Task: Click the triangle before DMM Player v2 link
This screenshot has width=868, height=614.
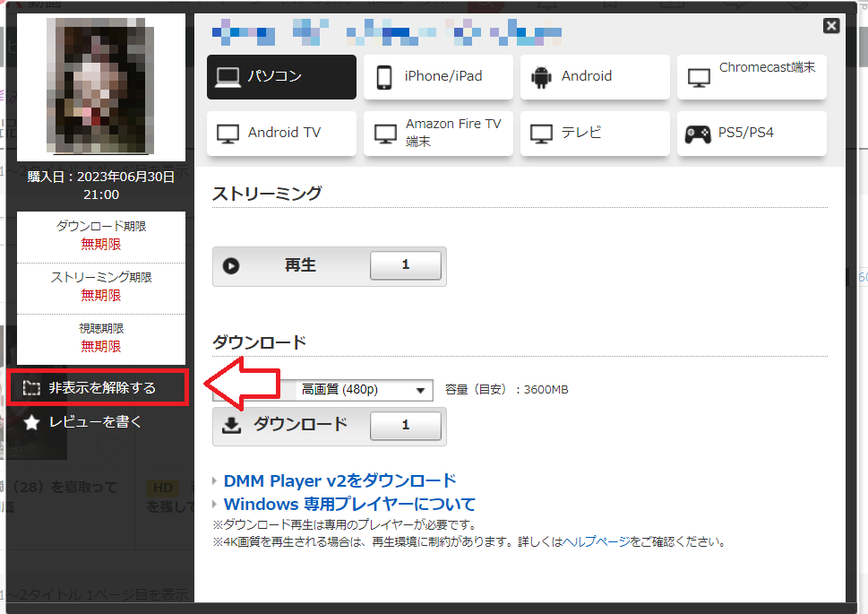Action: [x=215, y=481]
